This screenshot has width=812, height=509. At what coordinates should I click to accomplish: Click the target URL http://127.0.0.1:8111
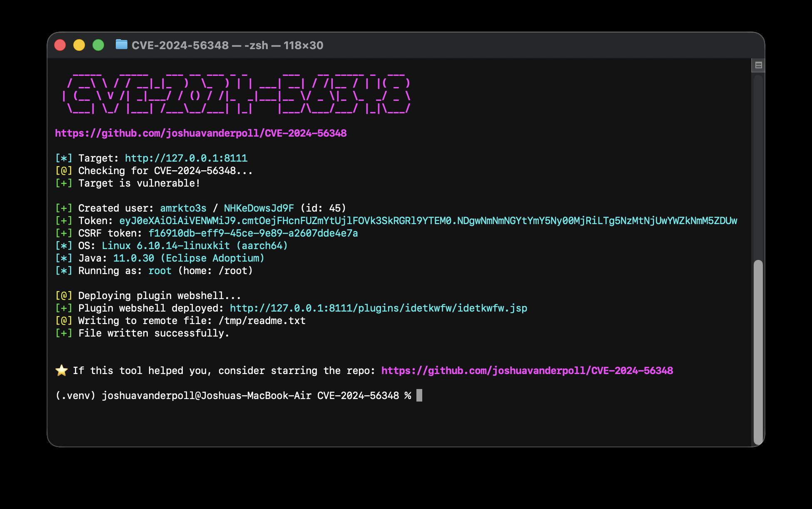186,158
